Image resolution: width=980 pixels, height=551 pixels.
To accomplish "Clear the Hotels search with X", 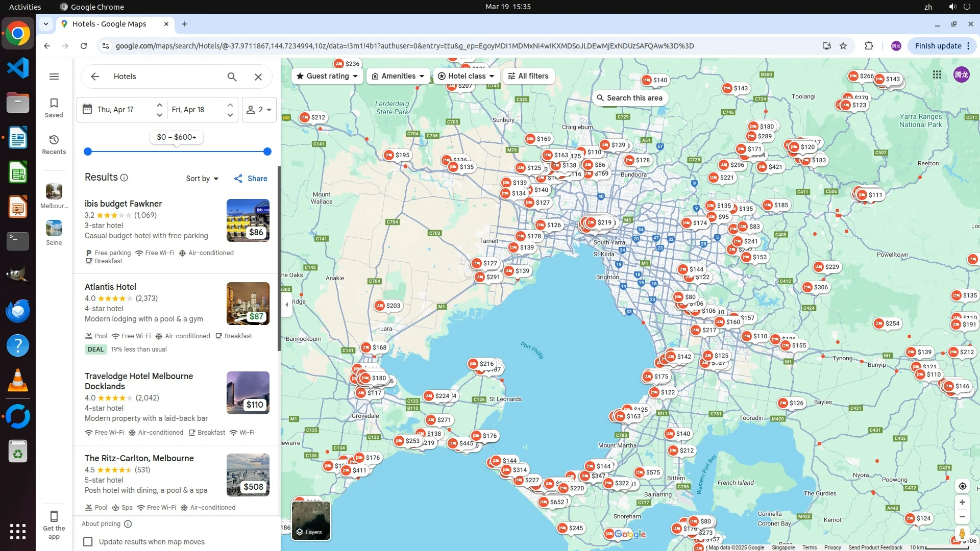I will pos(258,77).
